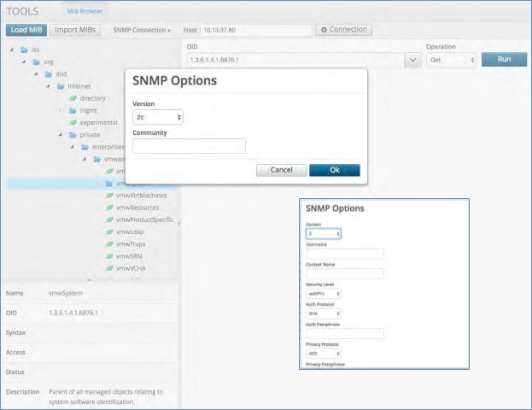Click the vmwVirtMachines leaf icon

coord(108,195)
